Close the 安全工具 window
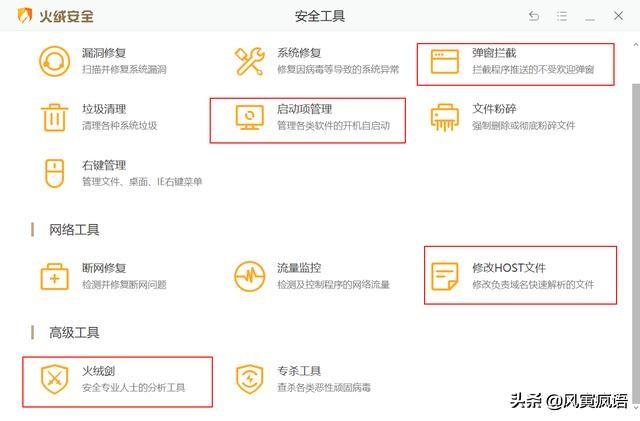Screen dimensions: 640x421 (x=618, y=16)
